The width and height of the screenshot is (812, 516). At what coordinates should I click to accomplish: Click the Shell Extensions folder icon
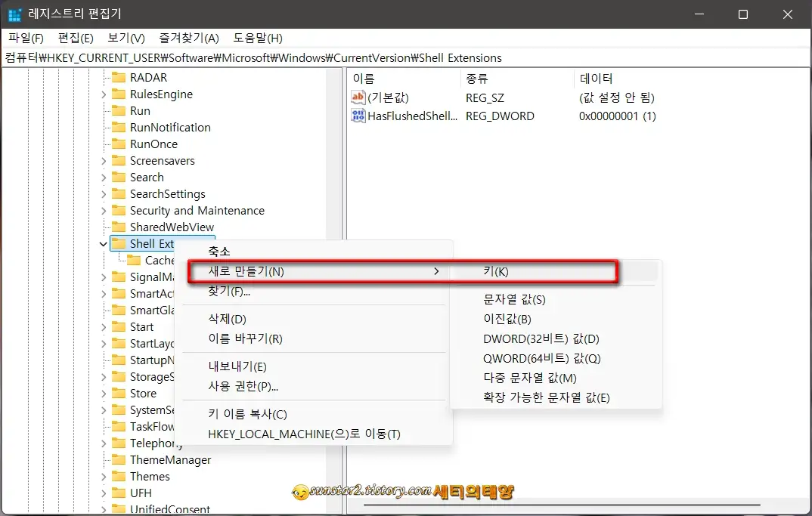121,243
